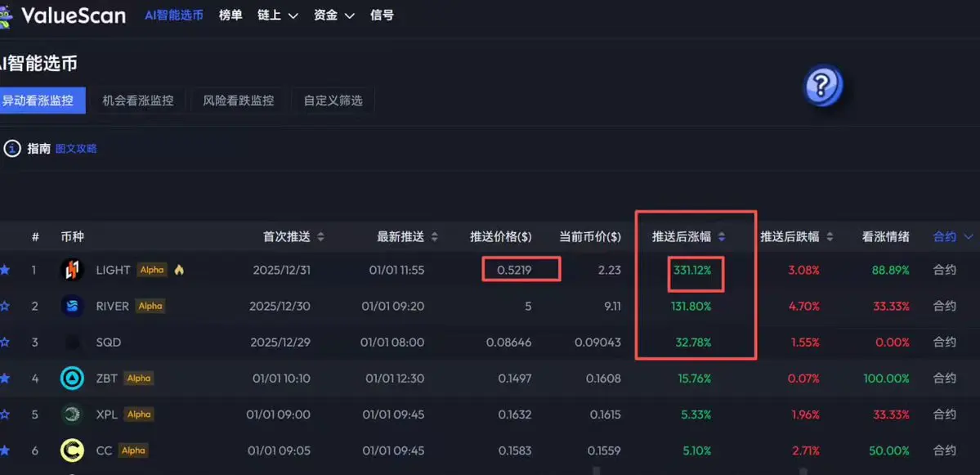Click the Alpha badge on RIVER
The width and height of the screenshot is (980, 475).
point(150,307)
